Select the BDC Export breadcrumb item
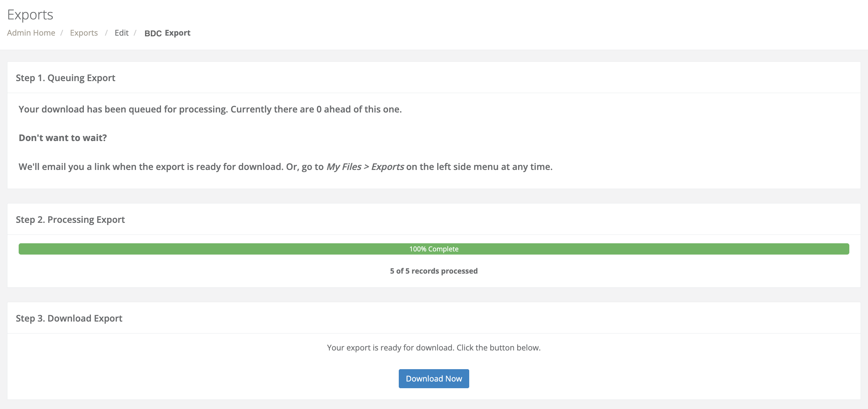868x409 pixels. [167, 32]
